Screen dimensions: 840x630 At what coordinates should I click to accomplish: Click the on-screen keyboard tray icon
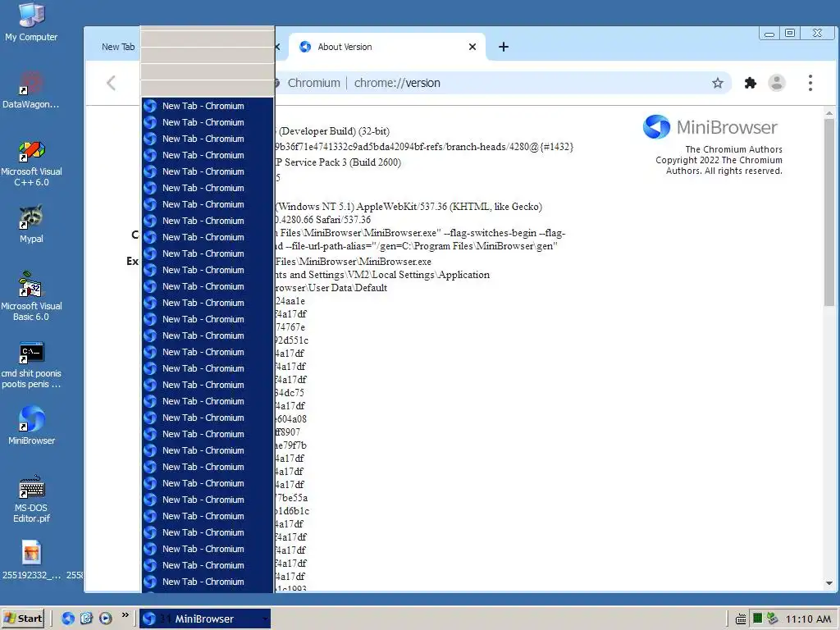741,619
